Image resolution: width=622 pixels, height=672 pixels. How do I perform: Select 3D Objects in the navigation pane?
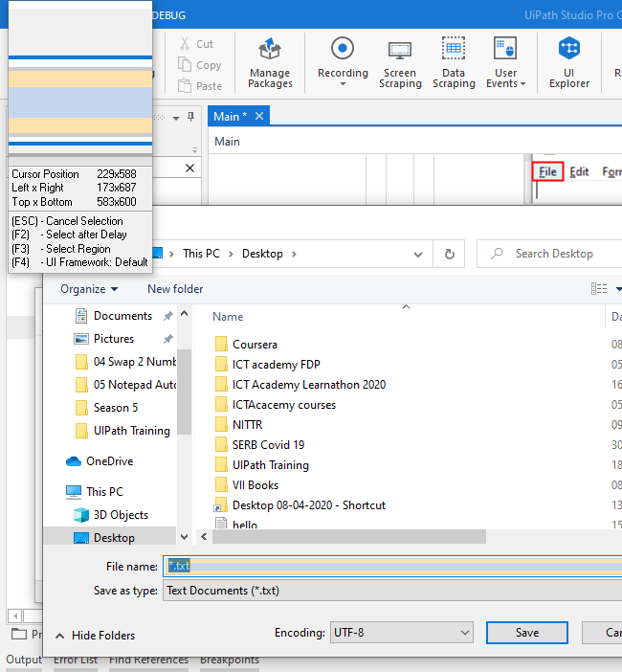click(111, 515)
